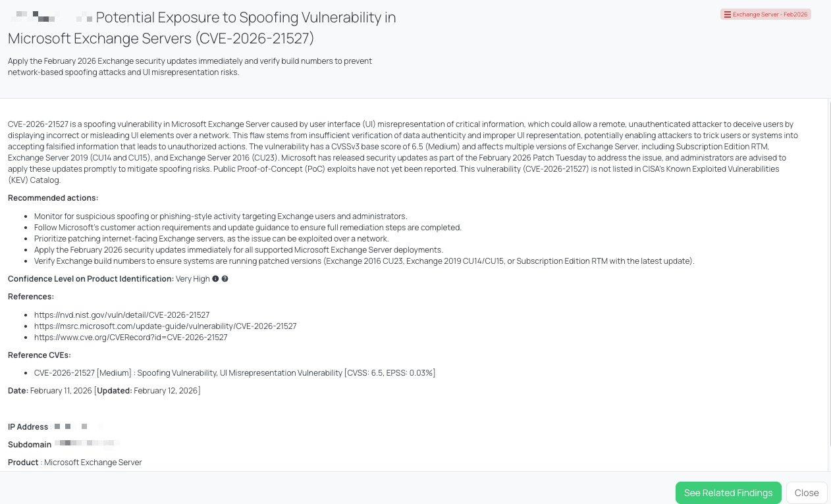The image size is (831, 504).
Task: Click the CVE-2026-21527 [Medium] reference entry
Action: [234, 372]
